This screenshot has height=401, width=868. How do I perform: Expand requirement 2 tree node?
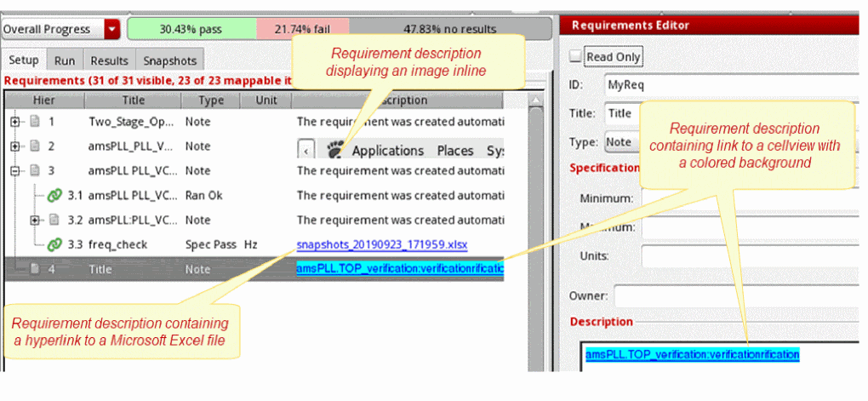point(15,146)
